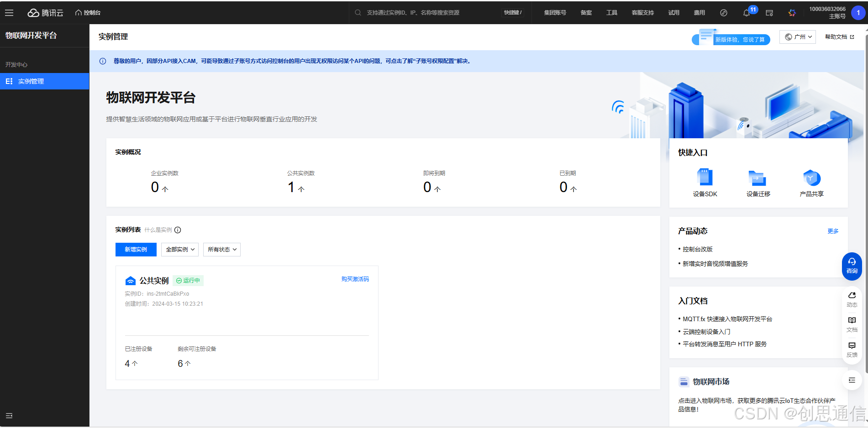Image resolution: width=868 pixels, height=428 pixels.
Task: Open the 客服支持 menu
Action: pos(642,13)
